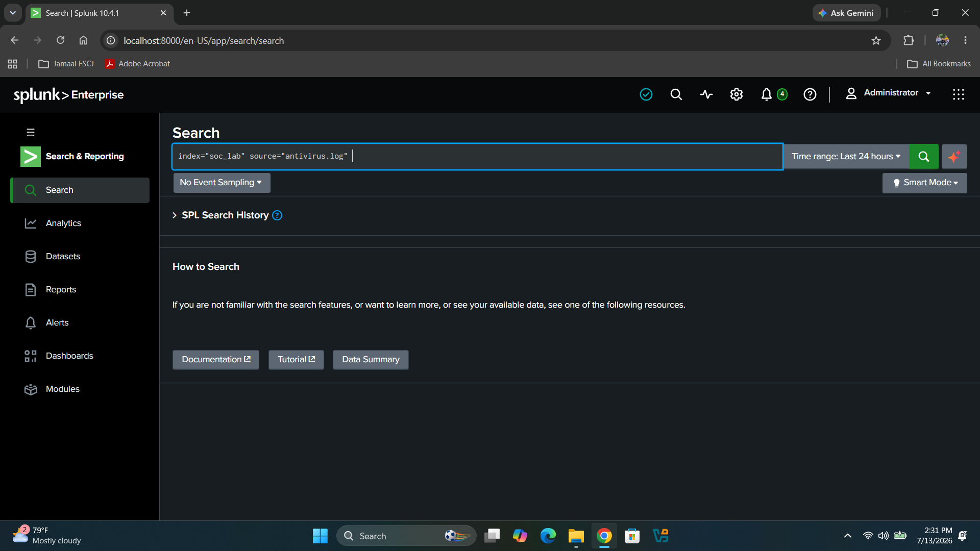Open the Smart Mode dropdown
Image resolution: width=980 pixels, height=551 pixels.
[x=924, y=183]
